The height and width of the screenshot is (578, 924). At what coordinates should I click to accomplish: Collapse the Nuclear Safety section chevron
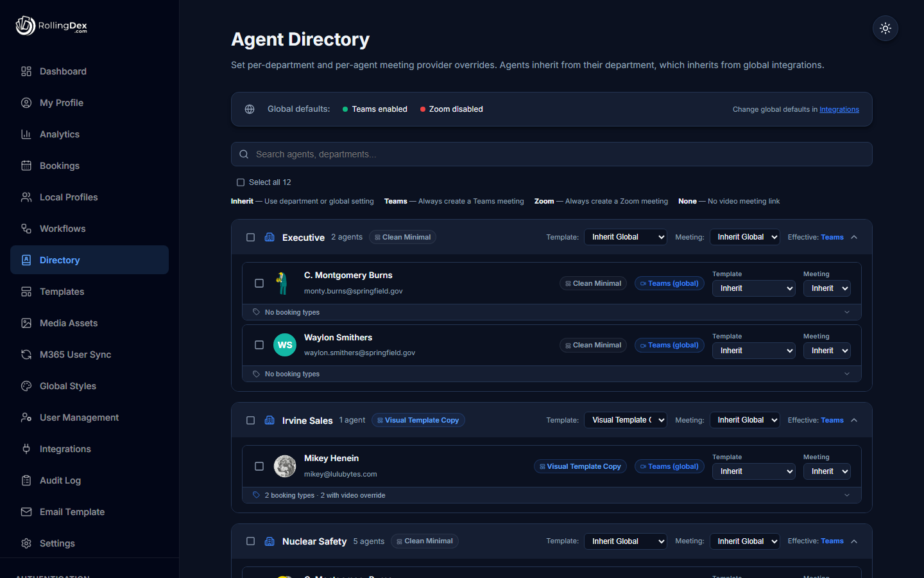854,541
